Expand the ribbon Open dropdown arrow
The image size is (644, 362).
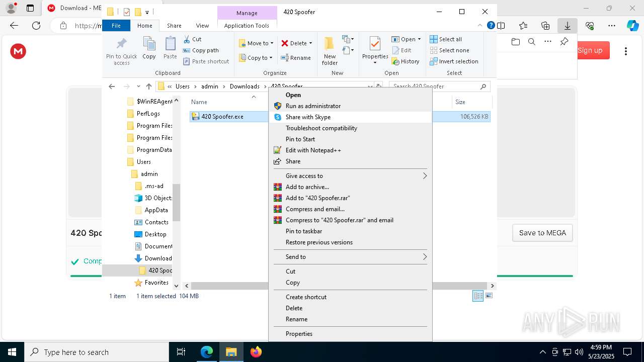(419, 39)
